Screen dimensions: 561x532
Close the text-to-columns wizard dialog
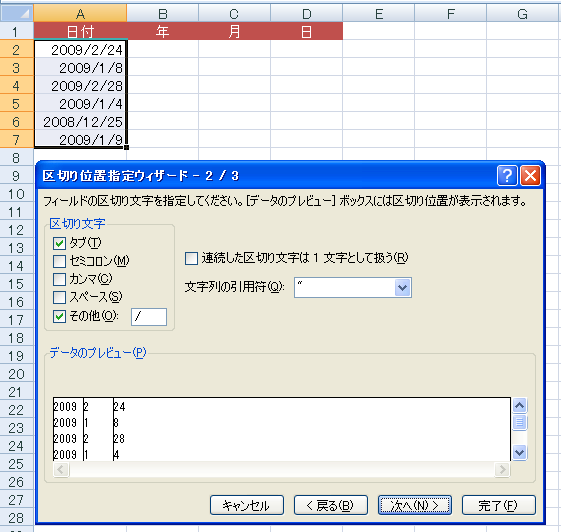(530, 176)
